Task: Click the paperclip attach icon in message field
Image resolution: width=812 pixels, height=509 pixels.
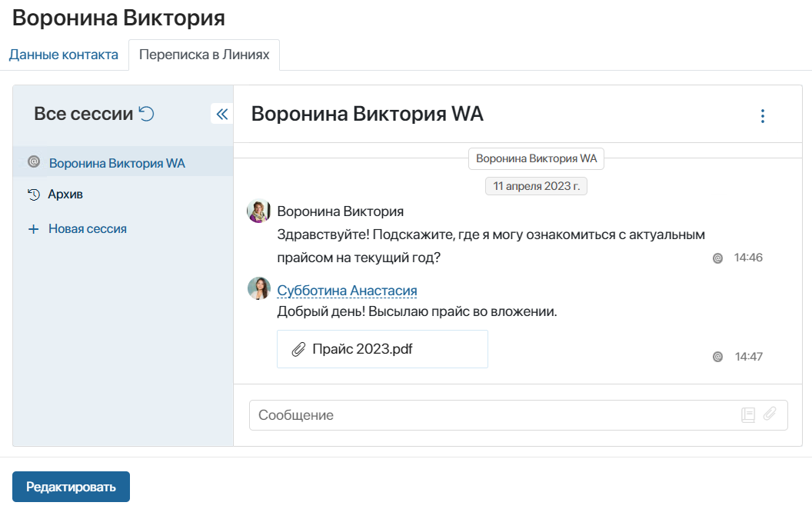Action: click(770, 414)
